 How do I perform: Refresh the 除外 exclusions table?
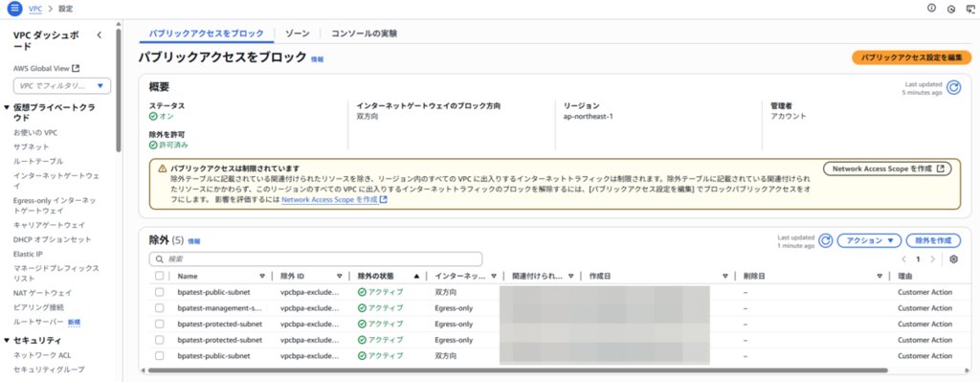click(826, 240)
